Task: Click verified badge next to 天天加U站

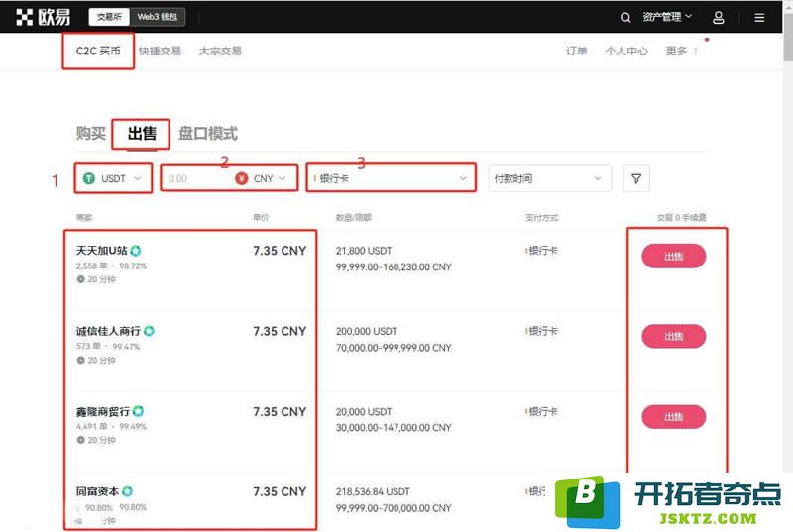Action: click(x=136, y=250)
